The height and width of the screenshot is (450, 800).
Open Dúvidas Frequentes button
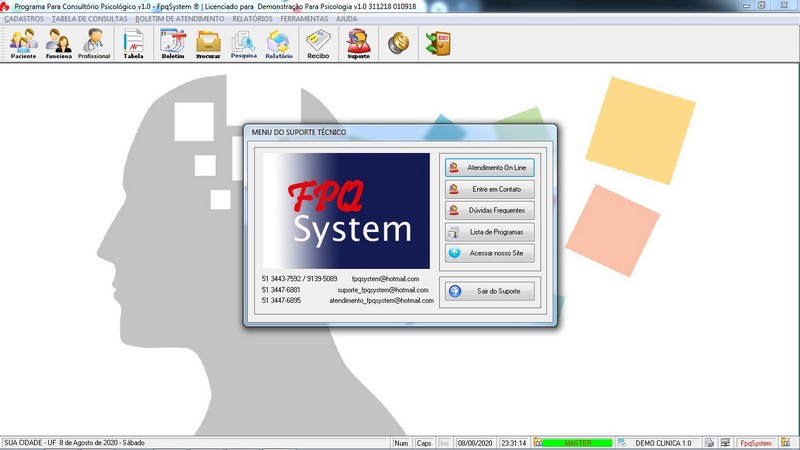490,210
